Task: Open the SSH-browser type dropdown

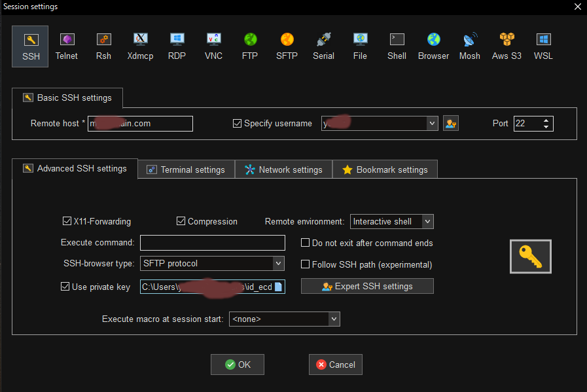Action: pyautogui.click(x=278, y=263)
